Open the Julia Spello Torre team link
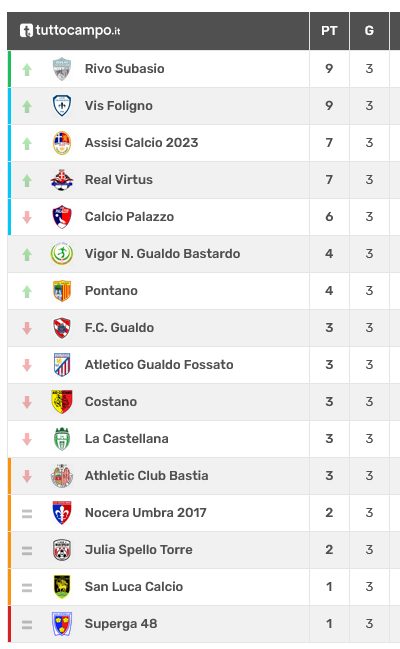Viewport: 400px width, 649px height. coord(139,550)
